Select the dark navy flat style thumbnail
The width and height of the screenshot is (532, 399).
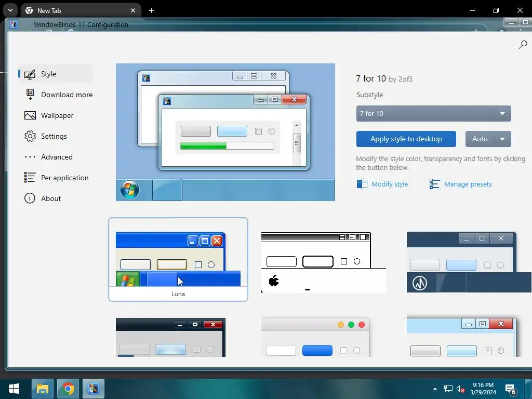[x=469, y=262]
